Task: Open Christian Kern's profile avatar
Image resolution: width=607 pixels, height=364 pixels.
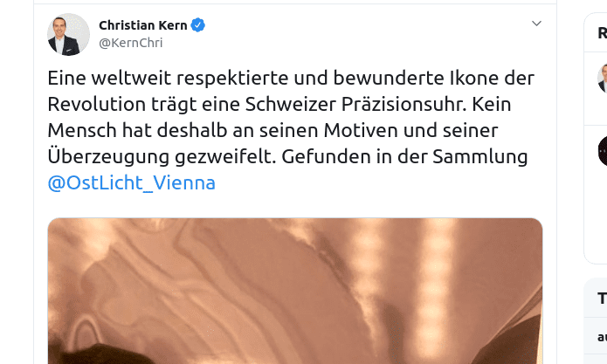Action: [68, 34]
